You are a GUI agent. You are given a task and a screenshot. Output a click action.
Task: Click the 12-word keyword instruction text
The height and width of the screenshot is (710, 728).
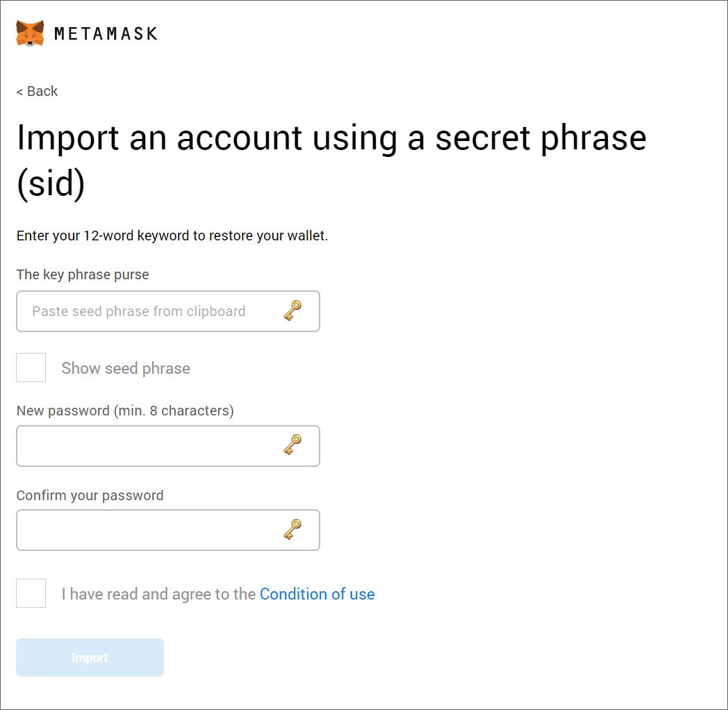(172, 236)
